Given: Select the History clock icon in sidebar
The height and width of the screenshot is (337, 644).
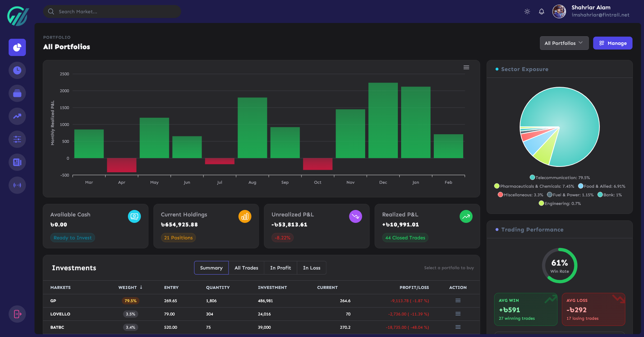Looking at the screenshot, I should point(17,70).
